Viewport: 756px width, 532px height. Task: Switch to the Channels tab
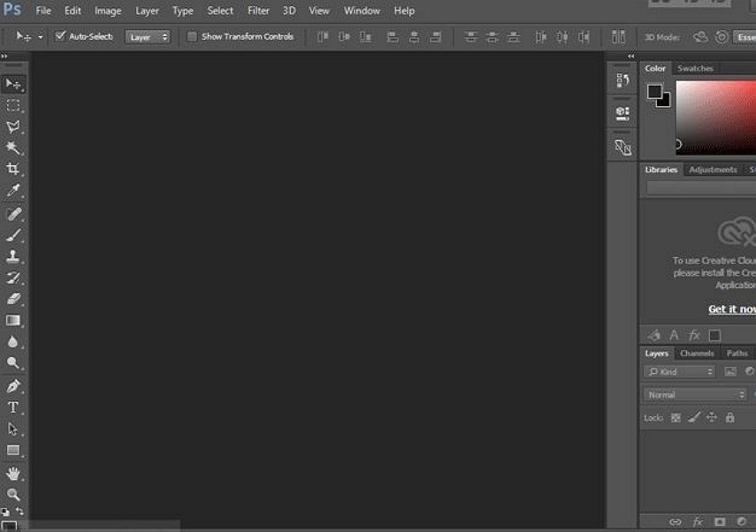pos(697,353)
